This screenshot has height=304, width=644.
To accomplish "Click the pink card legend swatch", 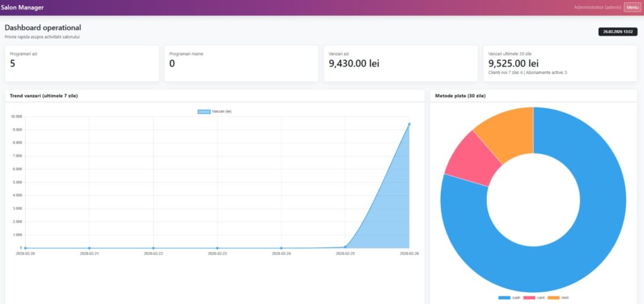I will click(x=529, y=297).
